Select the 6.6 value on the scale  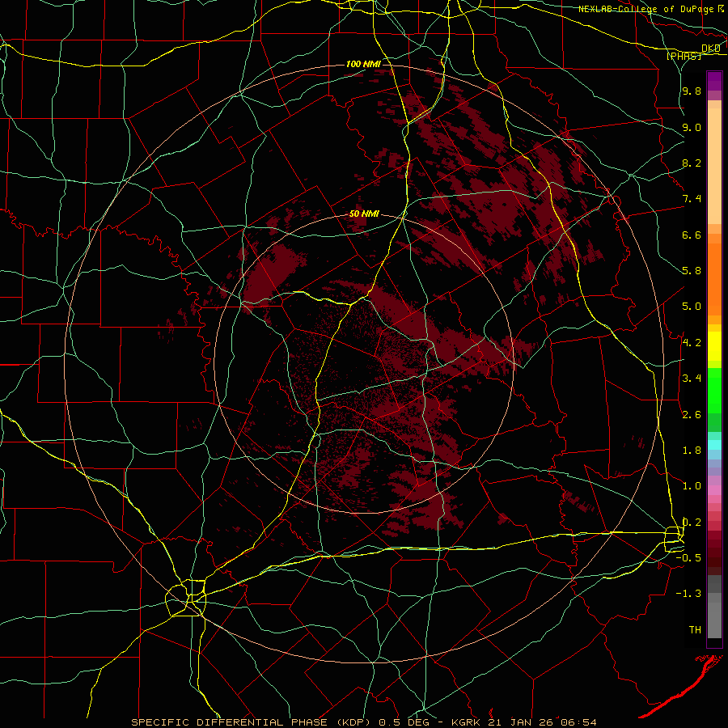click(692, 235)
